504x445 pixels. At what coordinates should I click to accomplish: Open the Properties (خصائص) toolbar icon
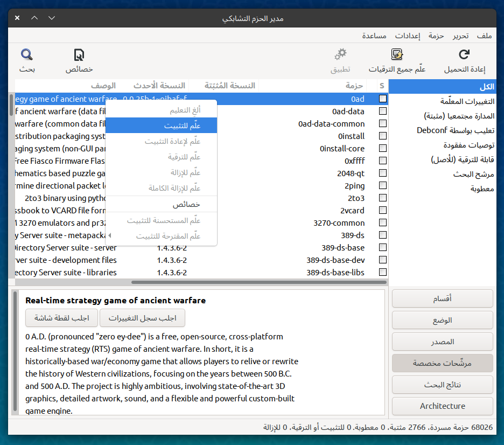tap(79, 54)
